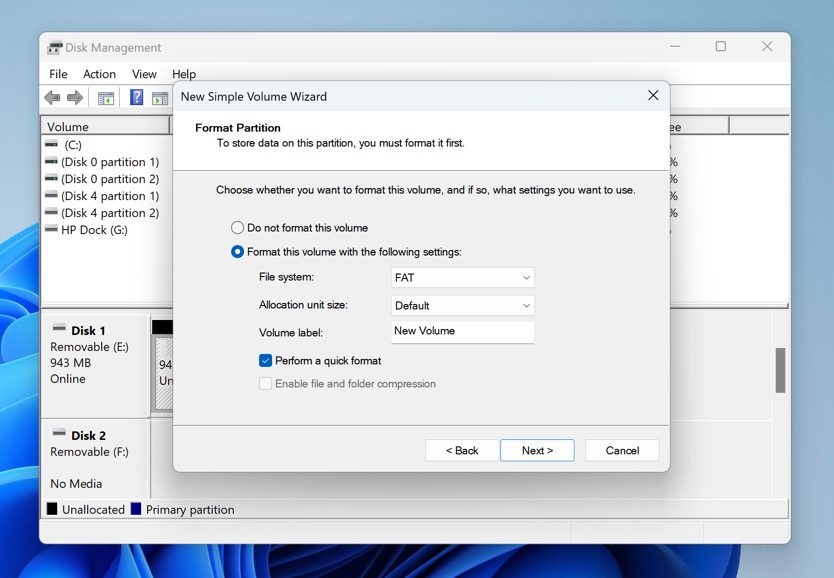Click the show/hide action pane icon
This screenshot has width=834, height=578.
(x=161, y=97)
